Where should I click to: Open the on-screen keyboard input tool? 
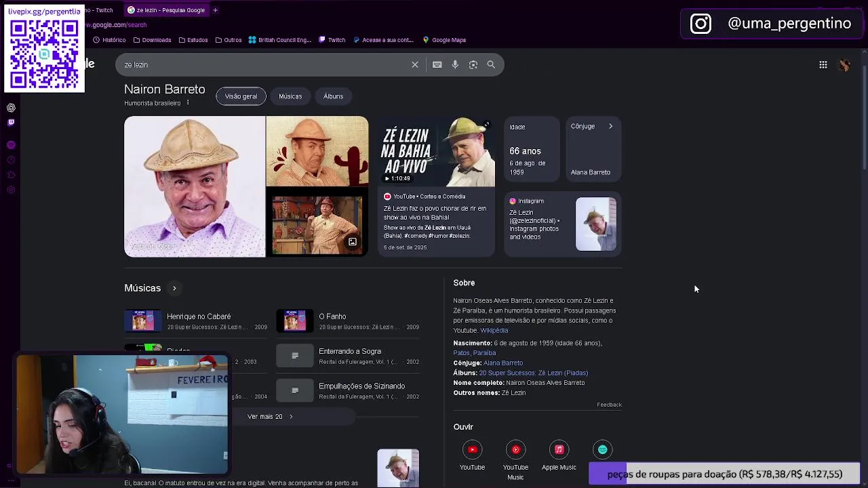pos(437,64)
